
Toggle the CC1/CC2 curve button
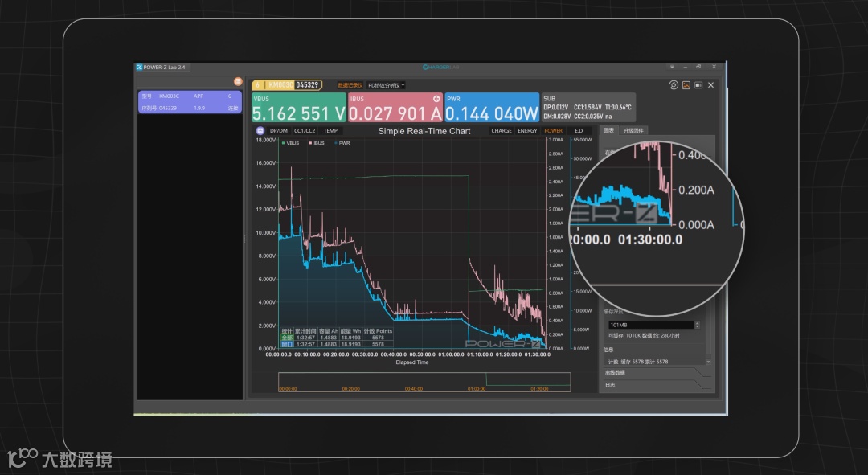point(305,131)
